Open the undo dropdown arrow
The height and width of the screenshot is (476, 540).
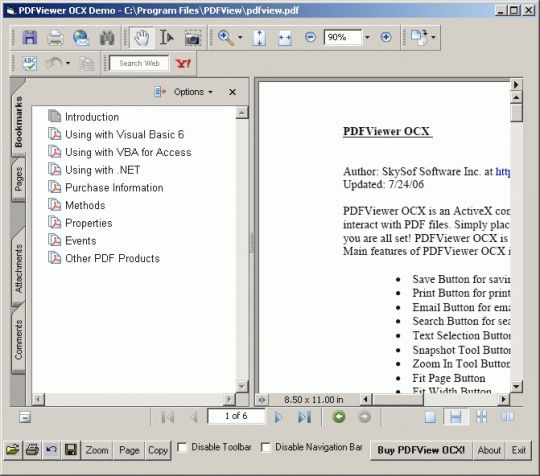coord(68,63)
